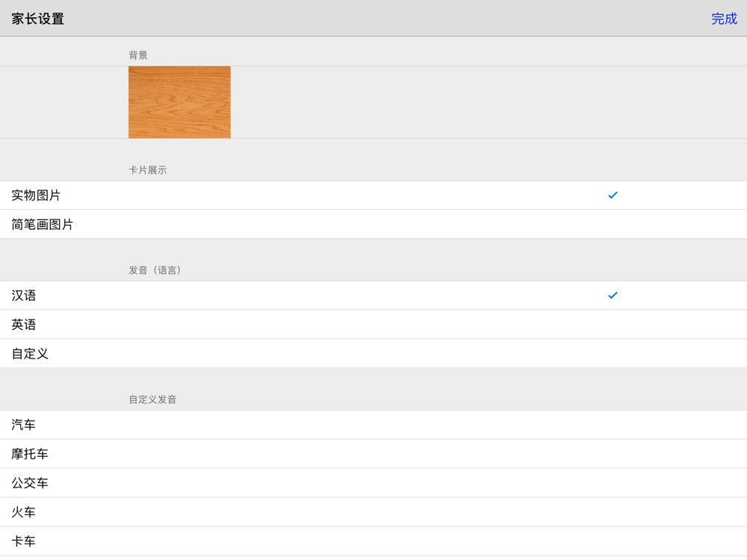Choose 自定义 pronunciation option
The width and height of the screenshot is (747, 560).
click(373, 353)
